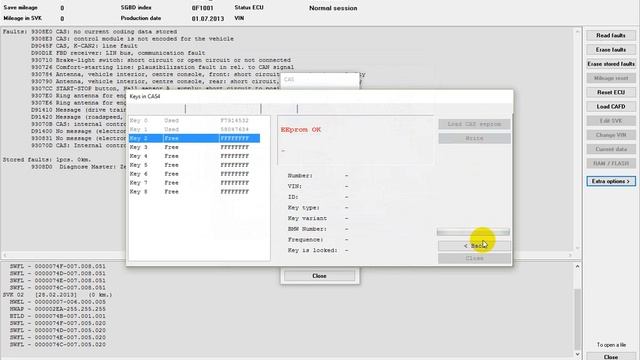Image resolution: width=640 pixels, height=360 pixels.
Task: Click the Production date value 01.07.2013
Action: (208, 19)
